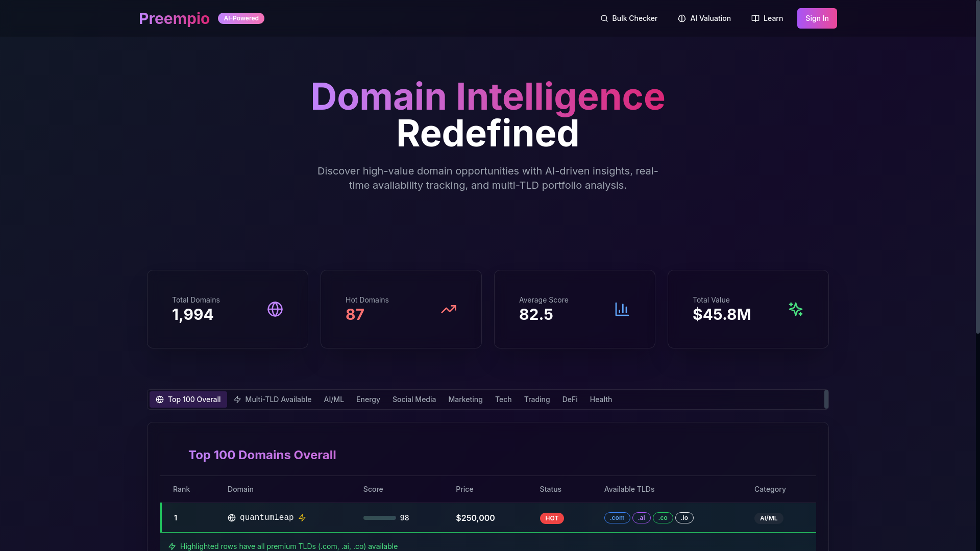
Task: Click the AI/ML category badge in row 1
Action: (x=769, y=518)
